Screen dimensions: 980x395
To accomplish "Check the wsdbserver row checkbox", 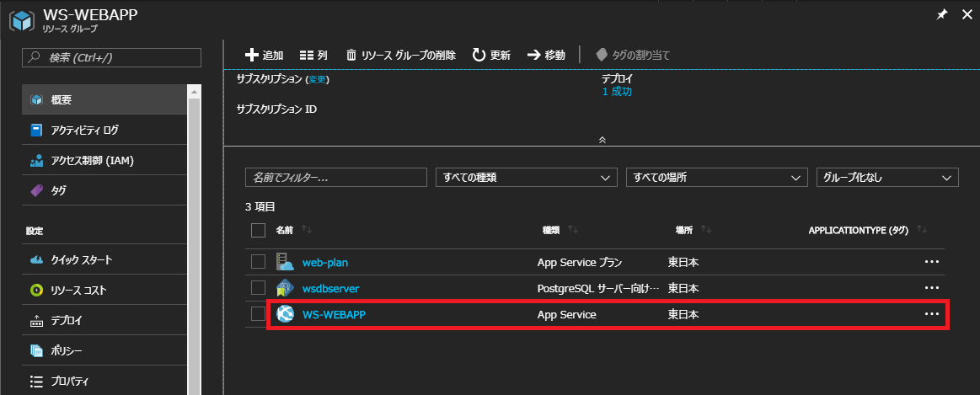I will click(x=258, y=287).
